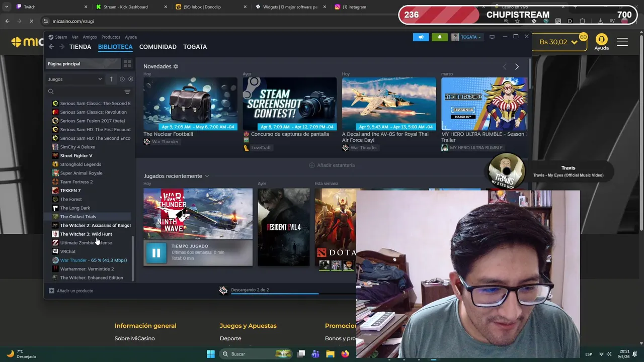This screenshot has height=362, width=644.
Task: Expand the Juegos category dropdown
Action: pos(75,79)
